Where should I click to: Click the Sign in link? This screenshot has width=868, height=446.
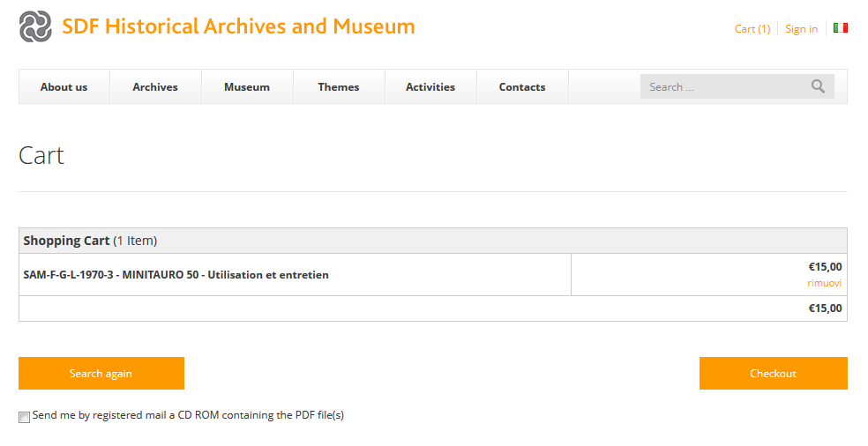click(801, 29)
